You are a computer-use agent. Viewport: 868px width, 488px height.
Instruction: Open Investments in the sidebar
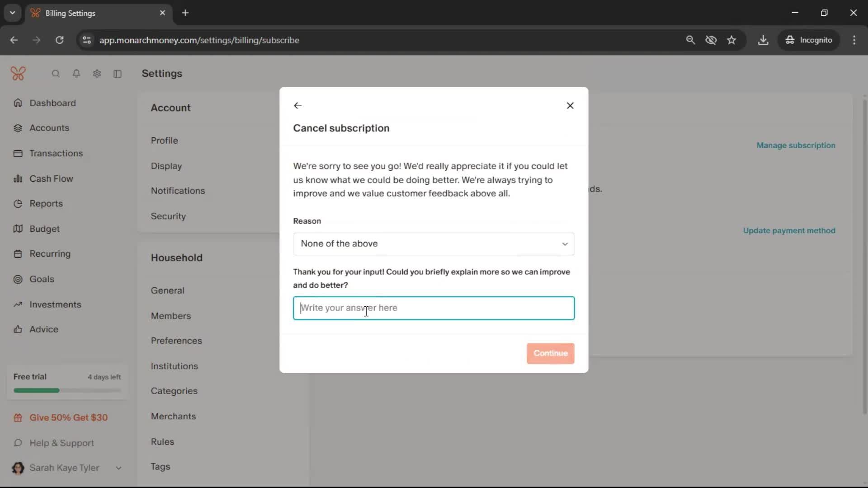point(55,305)
